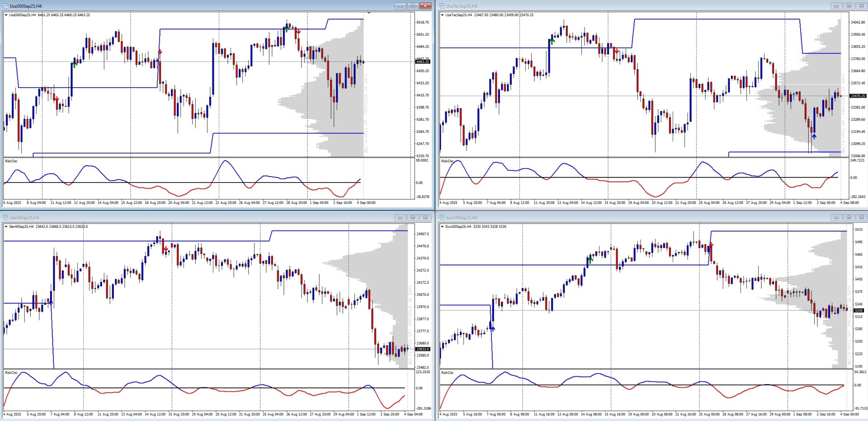Click the Euro50Sep25 chart window icon

[x=442, y=217]
